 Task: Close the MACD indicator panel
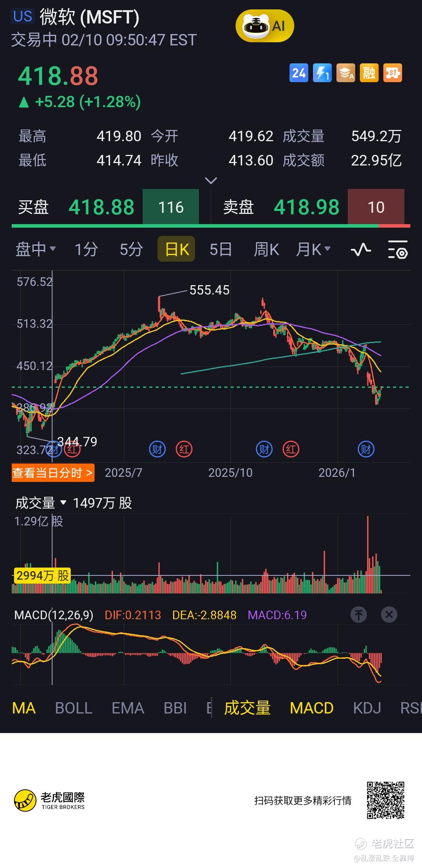click(x=389, y=615)
